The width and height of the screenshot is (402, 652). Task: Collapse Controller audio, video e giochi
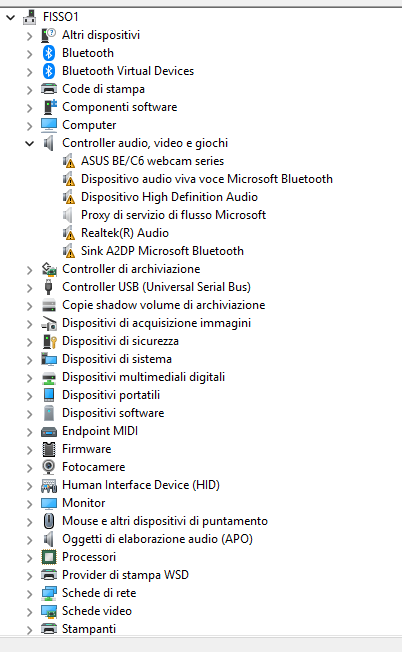coord(30,143)
